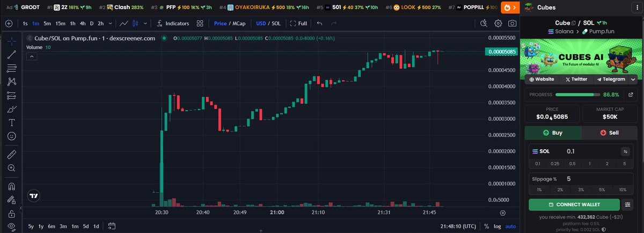Select the 1h time interval
The image size is (644, 233).
(72, 24)
